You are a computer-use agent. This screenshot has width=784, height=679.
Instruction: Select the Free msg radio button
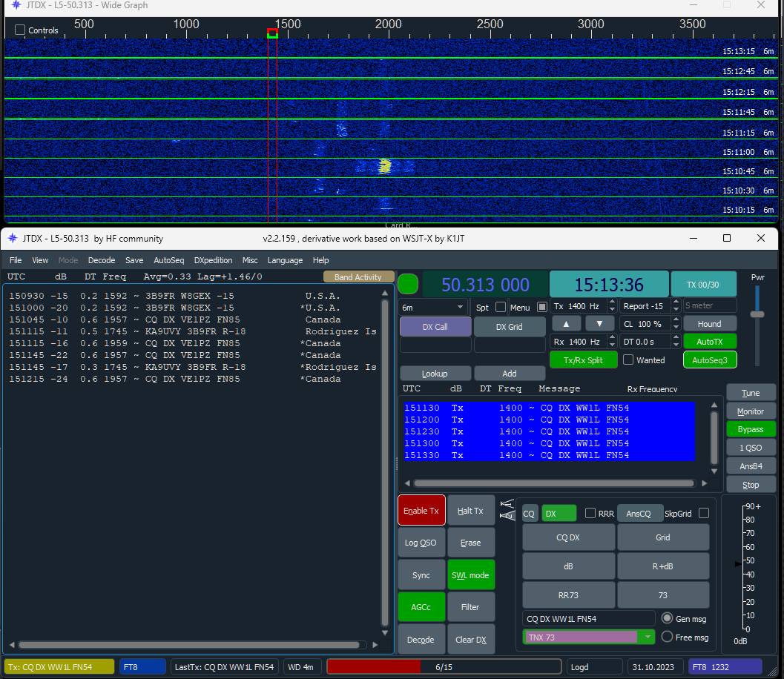point(667,637)
